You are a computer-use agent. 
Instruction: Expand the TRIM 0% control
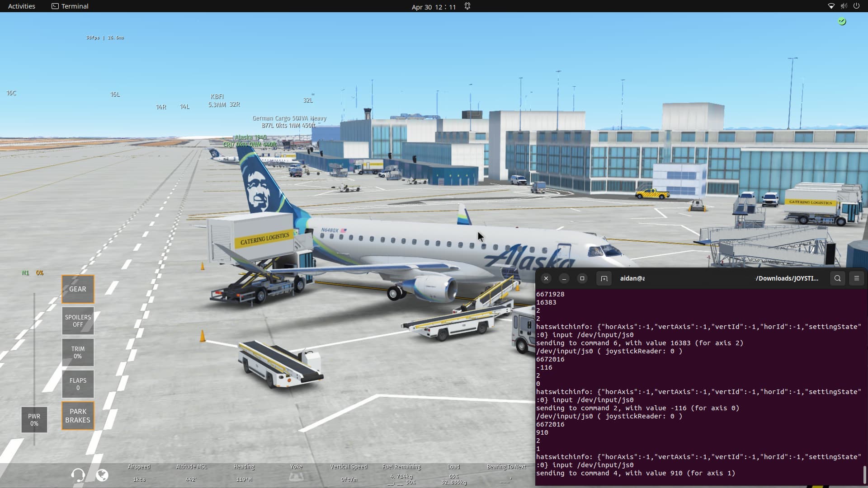[78, 352]
